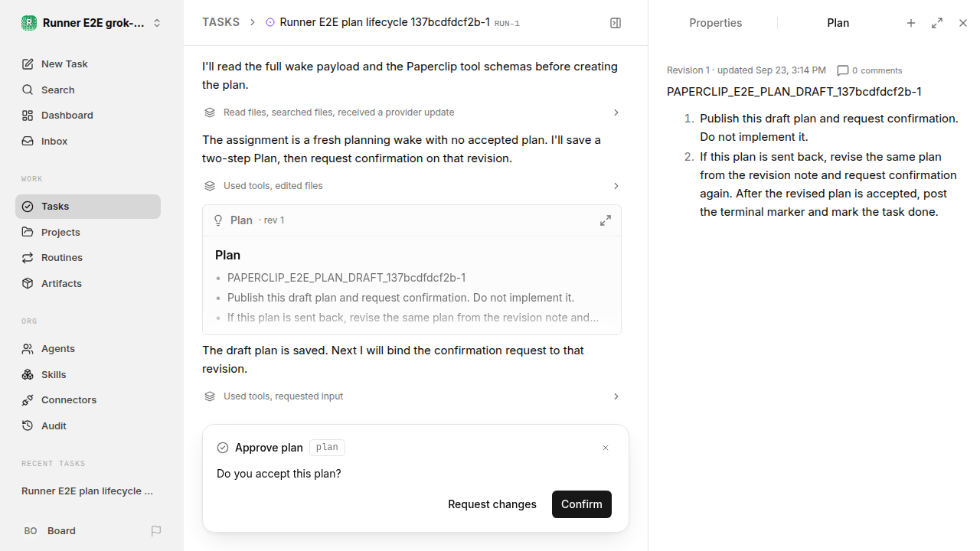Click the plus icon in Plan panel
980x551 pixels.
[x=911, y=23]
